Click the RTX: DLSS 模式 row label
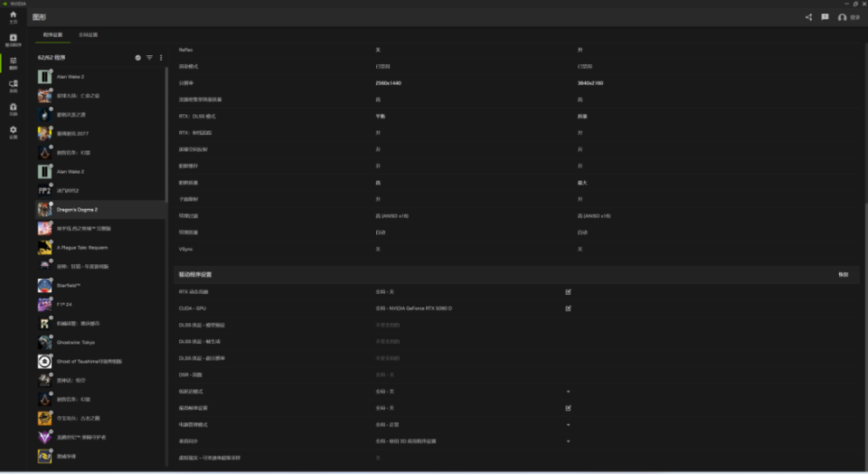 (x=197, y=117)
